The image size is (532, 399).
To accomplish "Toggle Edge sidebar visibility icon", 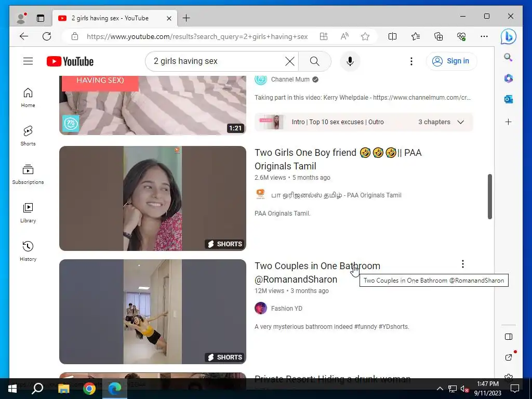I will coord(508,337).
